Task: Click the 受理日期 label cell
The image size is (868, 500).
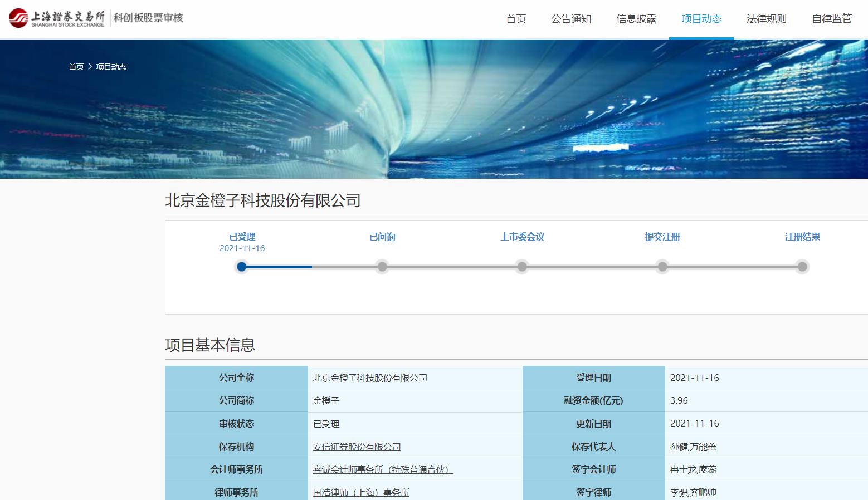Action: [594, 378]
